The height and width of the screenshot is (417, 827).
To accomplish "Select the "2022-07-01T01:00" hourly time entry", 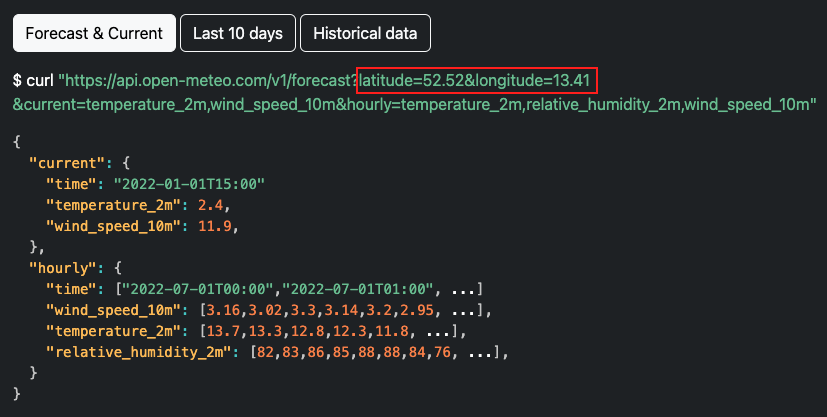I will (358, 289).
